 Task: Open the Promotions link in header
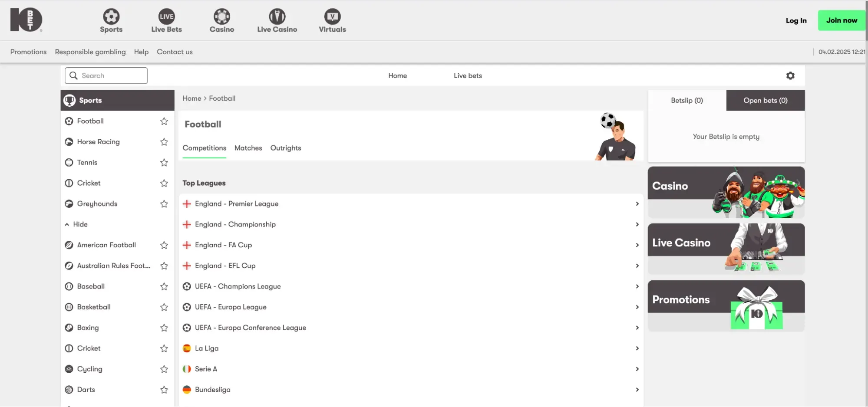pos(28,52)
